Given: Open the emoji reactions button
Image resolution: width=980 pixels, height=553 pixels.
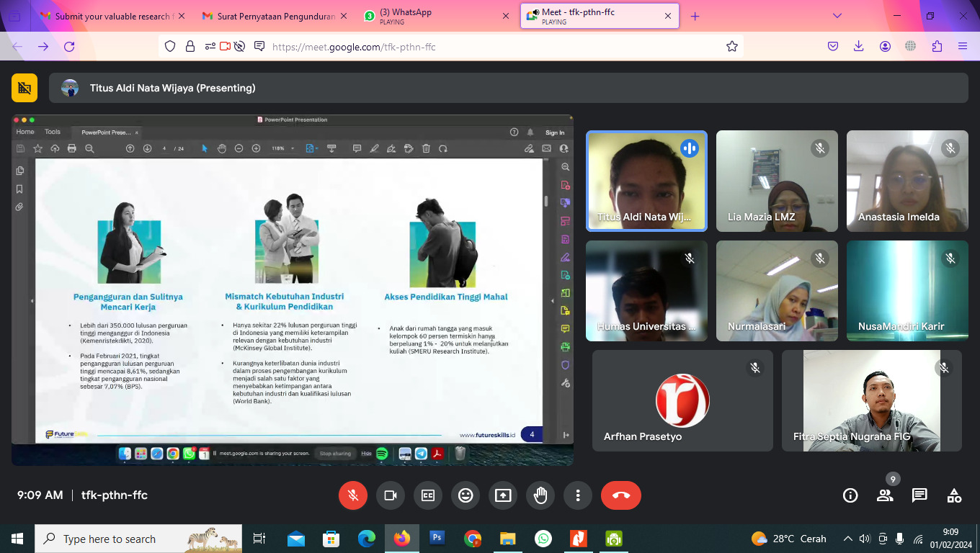Looking at the screenshot, I should [x=465, y=495].
